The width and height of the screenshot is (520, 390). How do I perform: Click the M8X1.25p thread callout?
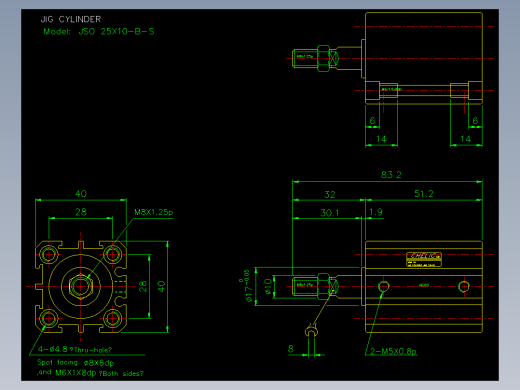154,212
